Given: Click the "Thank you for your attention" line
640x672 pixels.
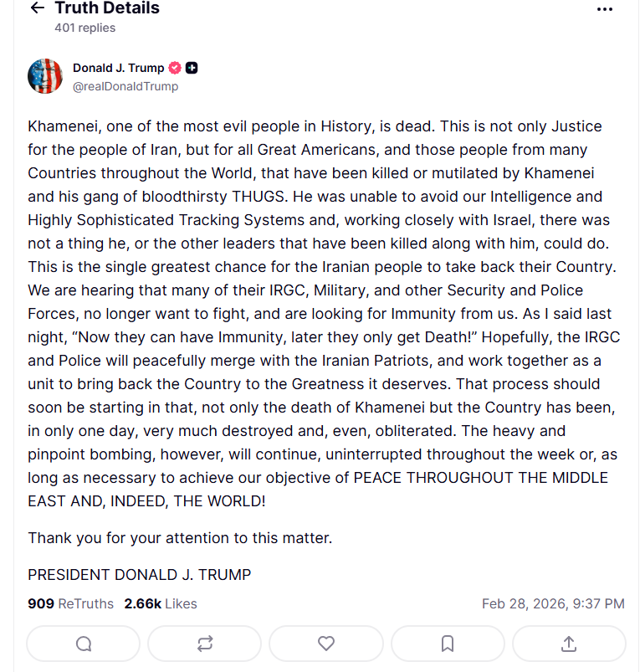Looking at the screenshot, I should pos(180,538).
